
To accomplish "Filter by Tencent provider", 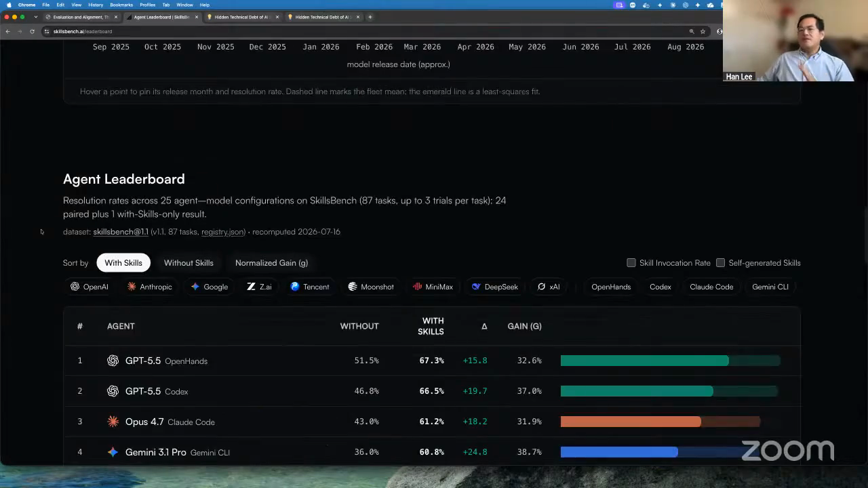I will (310, 287).
